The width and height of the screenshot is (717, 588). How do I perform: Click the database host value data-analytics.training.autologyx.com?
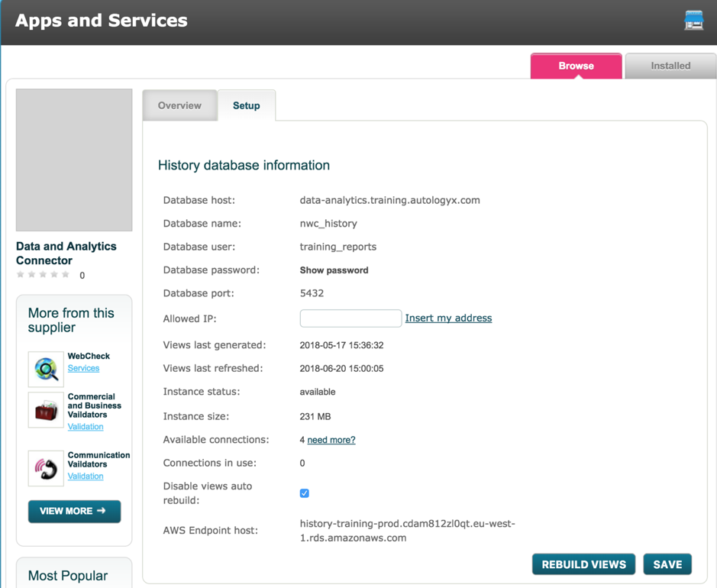point(389,200)
